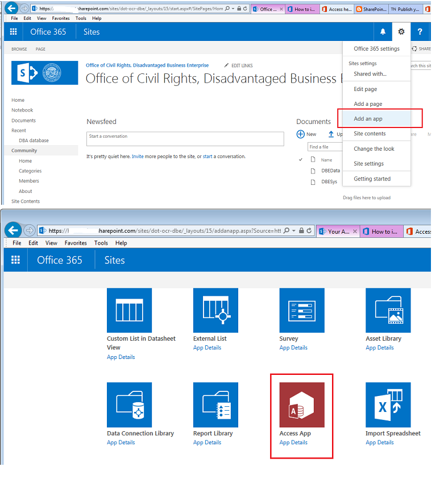Click the SharePoint site logo

coord(44,73)
